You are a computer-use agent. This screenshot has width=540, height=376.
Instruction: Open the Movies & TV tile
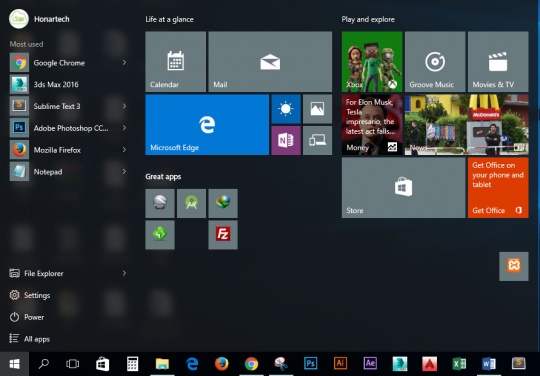498,62
